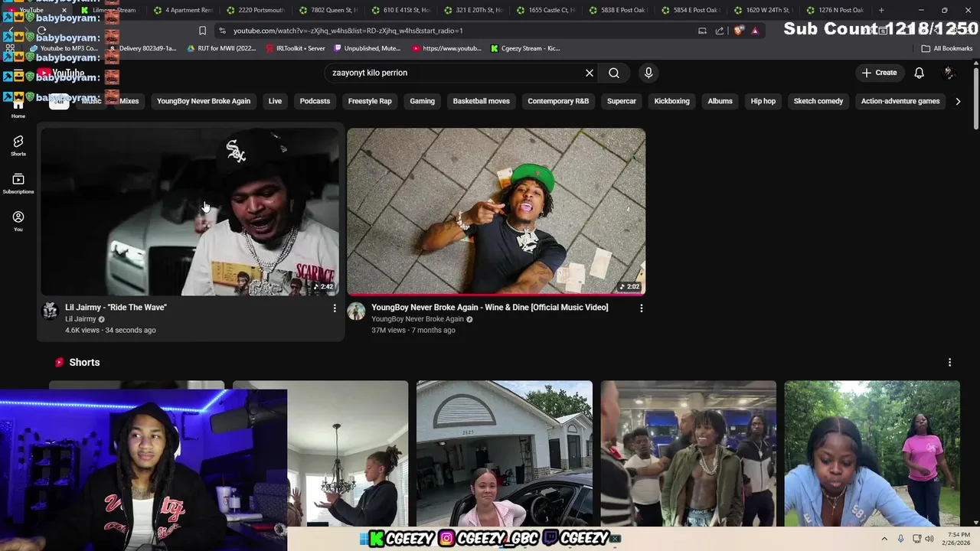The width and height of the screenshot is (980, 551).
Task: Select the Action-adventure games chip
Action: pyautogui.click(x=900, y=101)
